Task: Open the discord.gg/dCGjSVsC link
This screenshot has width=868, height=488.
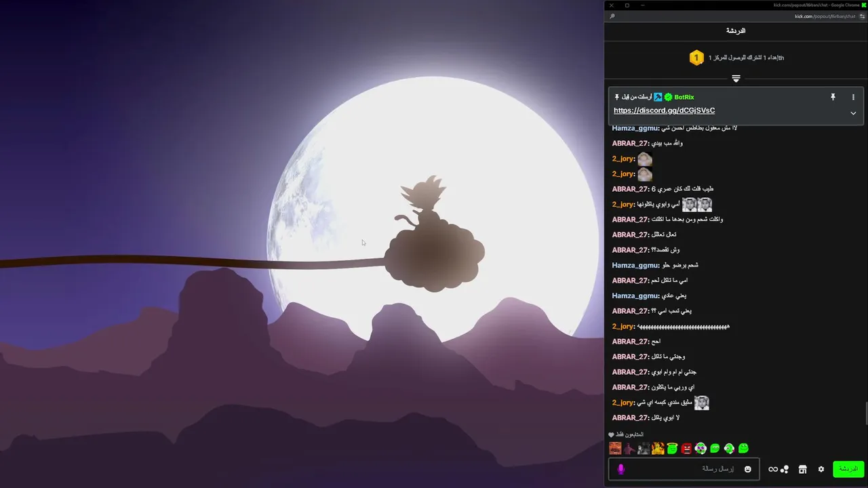Action: pyautogui.click(x=664, y=110)
